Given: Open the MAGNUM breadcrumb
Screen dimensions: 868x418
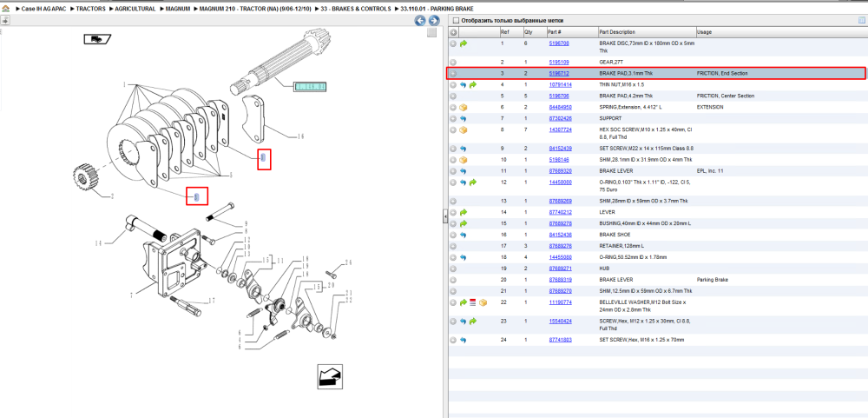Looking at the screenshot, I should (x=178, y=10).
